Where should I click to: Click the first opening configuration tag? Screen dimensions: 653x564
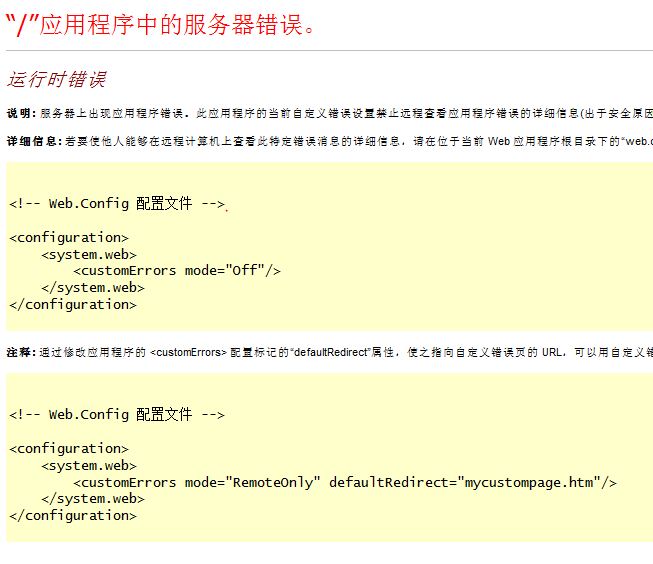(x=69, y=238)
